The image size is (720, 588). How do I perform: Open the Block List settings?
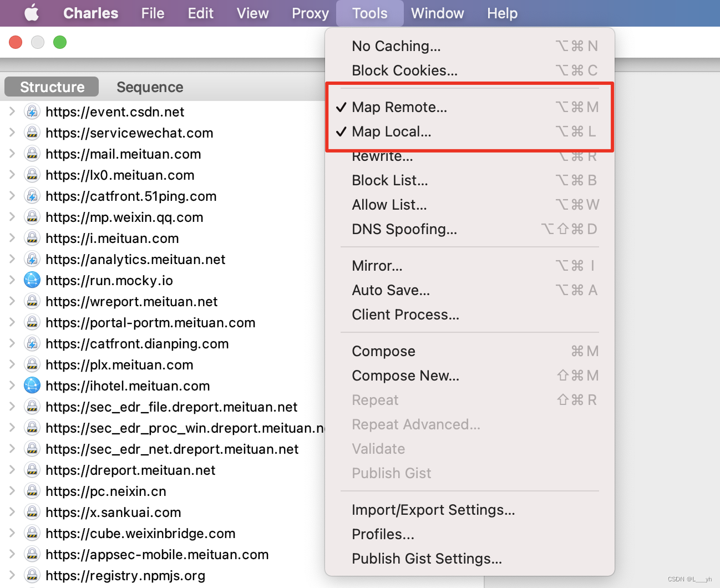pyautogui.click(x=469, y=180)
